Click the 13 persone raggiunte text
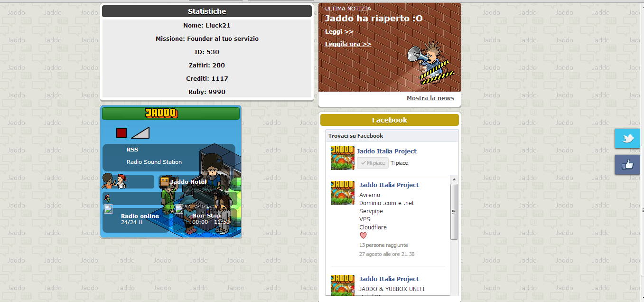644x302 pixels. click(x=383, y=245)
